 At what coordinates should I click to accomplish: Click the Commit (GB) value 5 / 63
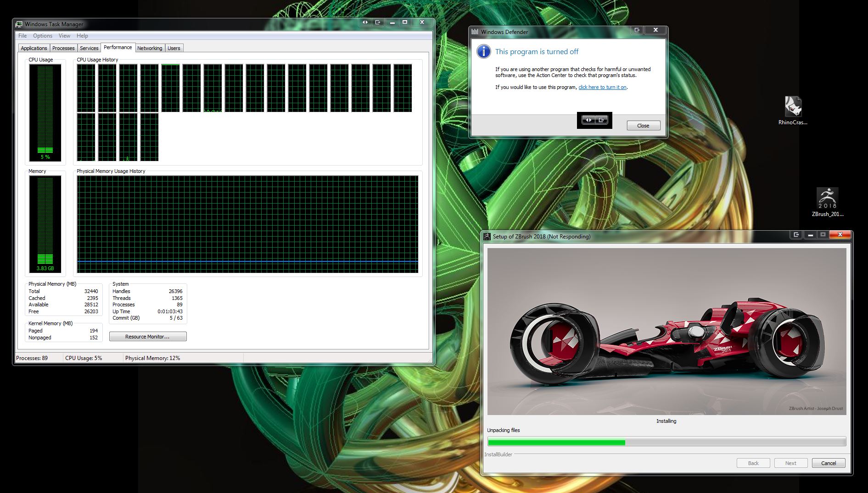(176, 318)
